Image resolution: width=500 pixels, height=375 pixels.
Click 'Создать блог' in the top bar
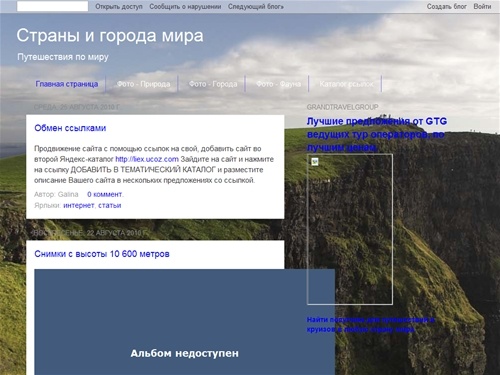[x=447, y=6]
